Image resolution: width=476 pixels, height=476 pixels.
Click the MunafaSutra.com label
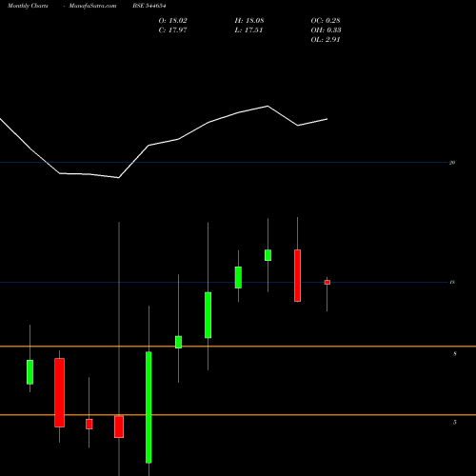[x=92, y=6]
